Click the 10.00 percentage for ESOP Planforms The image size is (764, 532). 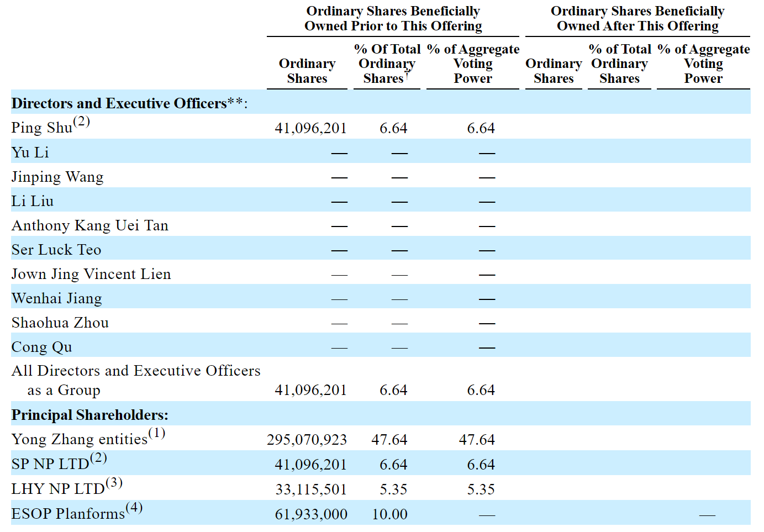coord(389,514)
